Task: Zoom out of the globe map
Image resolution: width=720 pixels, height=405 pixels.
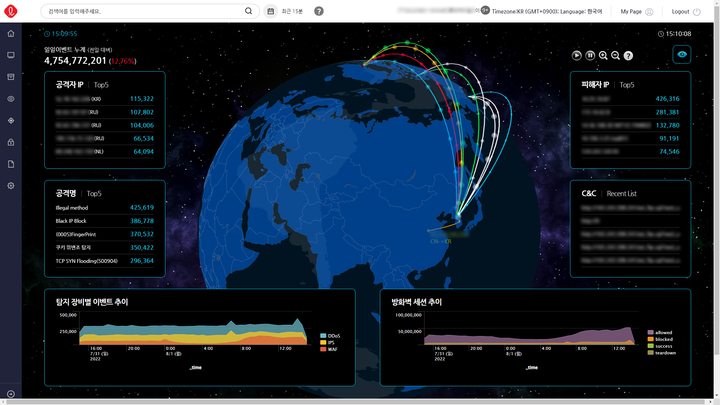Action: [616, 56]
